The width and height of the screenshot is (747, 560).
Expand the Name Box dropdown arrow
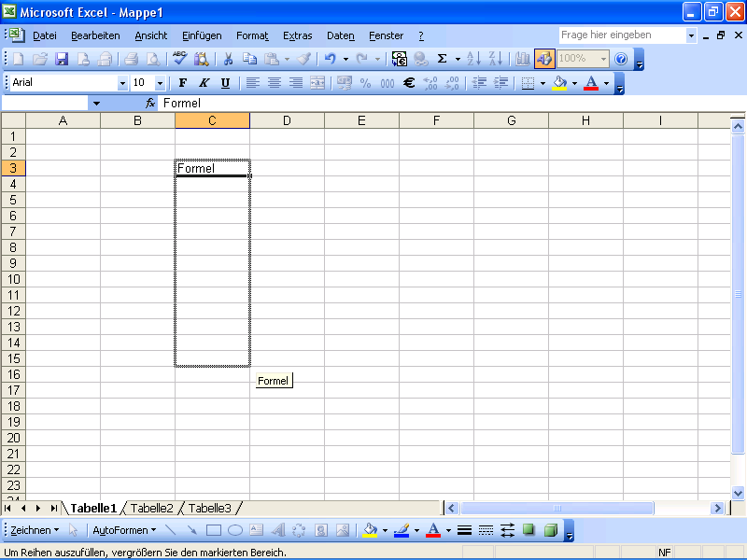point(96,104)
